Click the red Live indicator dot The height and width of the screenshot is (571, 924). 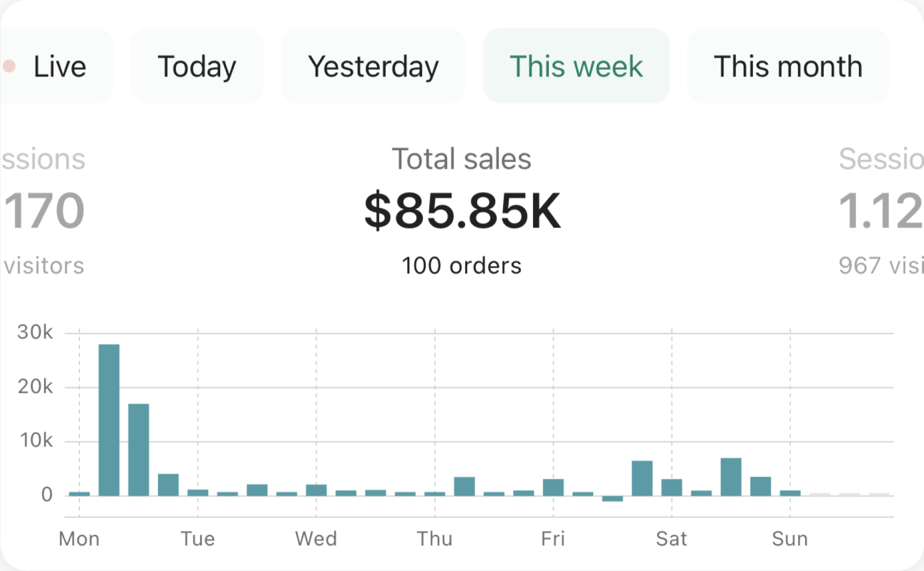coord(9,66)
